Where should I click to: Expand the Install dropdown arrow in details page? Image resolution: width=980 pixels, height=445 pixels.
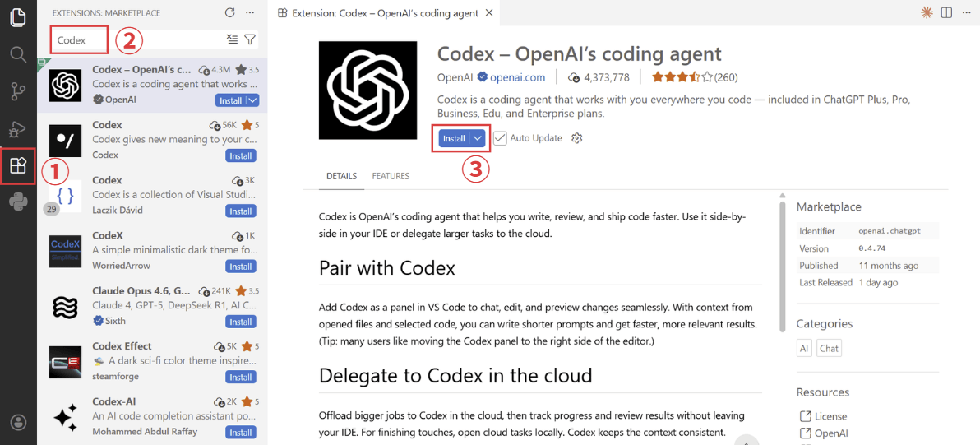(x=477, y=138)
